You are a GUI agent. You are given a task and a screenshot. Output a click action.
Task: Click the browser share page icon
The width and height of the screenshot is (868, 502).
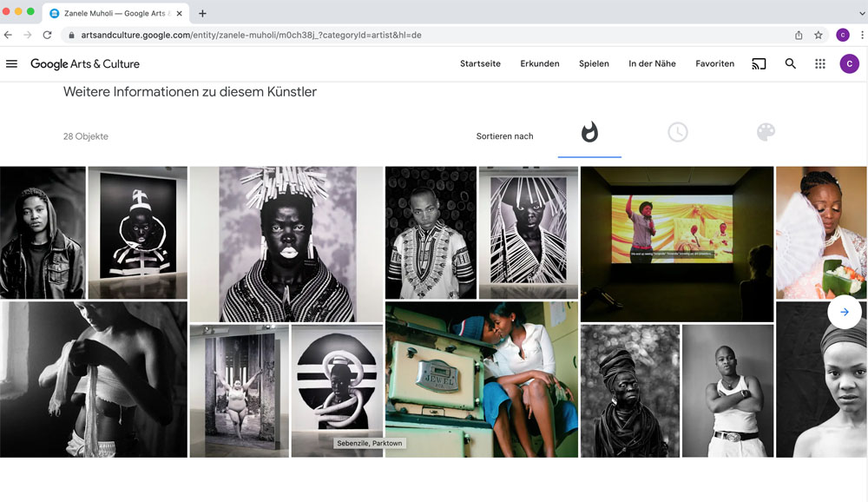tap(799, 35)
